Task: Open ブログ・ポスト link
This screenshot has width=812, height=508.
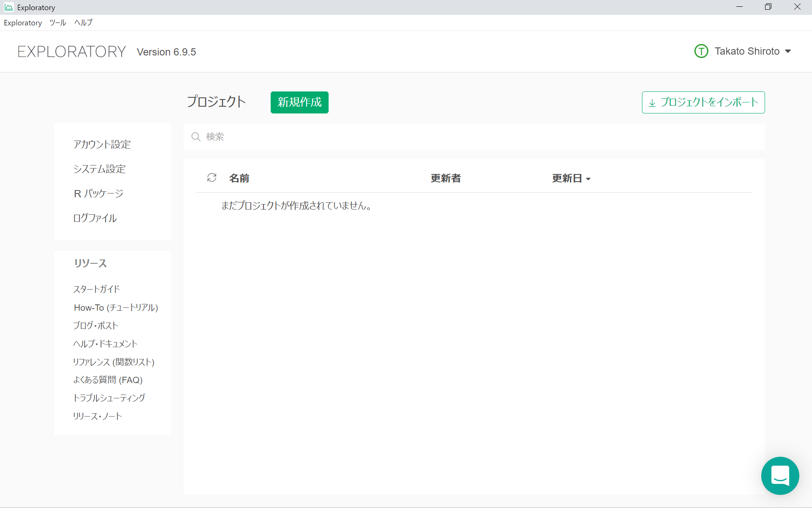Action: 96,326
